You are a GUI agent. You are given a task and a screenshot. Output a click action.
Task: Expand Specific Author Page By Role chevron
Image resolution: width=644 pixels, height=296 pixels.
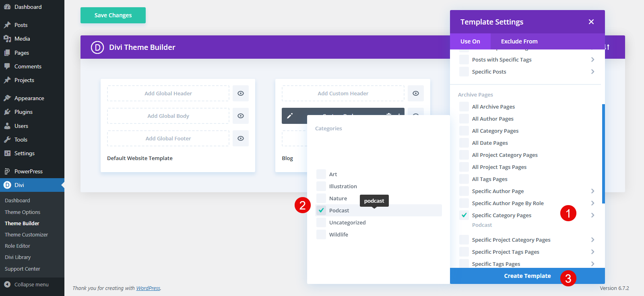coord(592,203)
